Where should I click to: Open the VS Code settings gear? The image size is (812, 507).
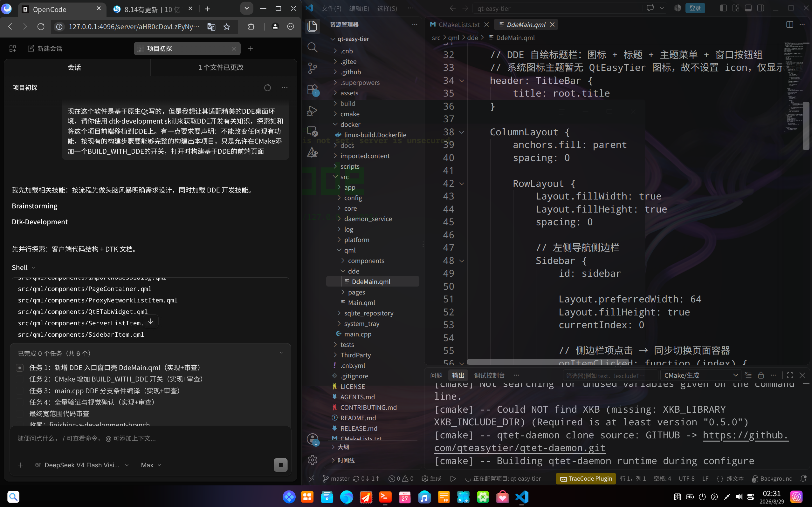(x=313, y=460)
